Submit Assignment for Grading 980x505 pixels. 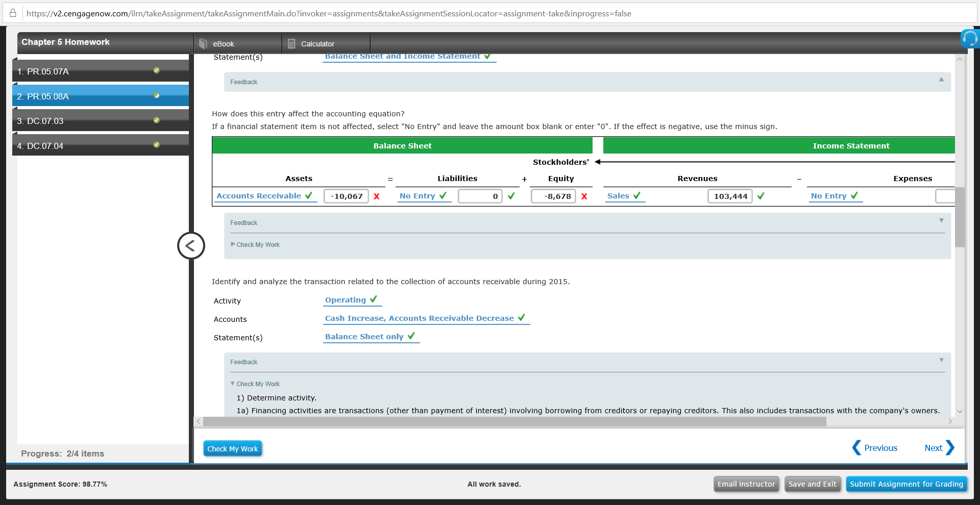click(906, 484)
